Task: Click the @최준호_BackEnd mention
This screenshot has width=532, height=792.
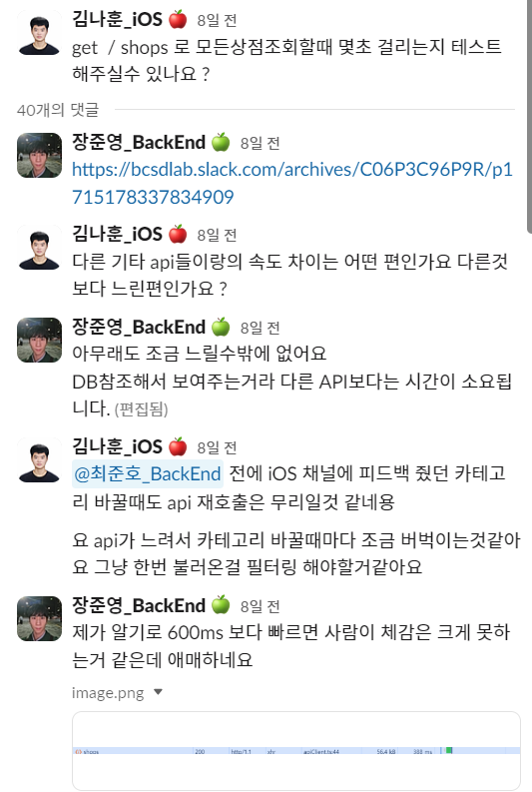Action: [148, 473]
